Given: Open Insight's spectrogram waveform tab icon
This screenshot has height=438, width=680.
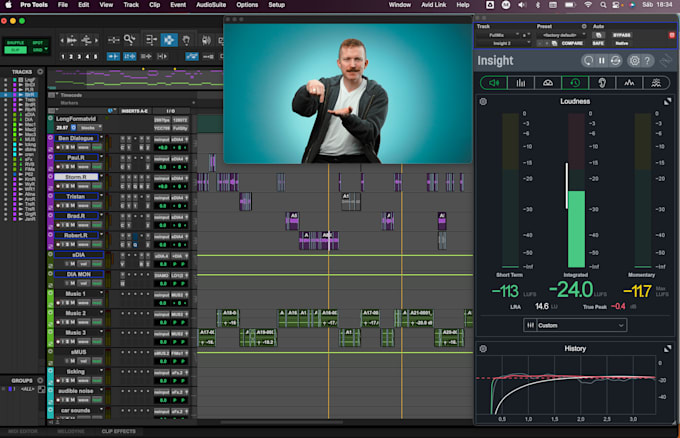Looking at the screenshot, I should tap(629, 82).
